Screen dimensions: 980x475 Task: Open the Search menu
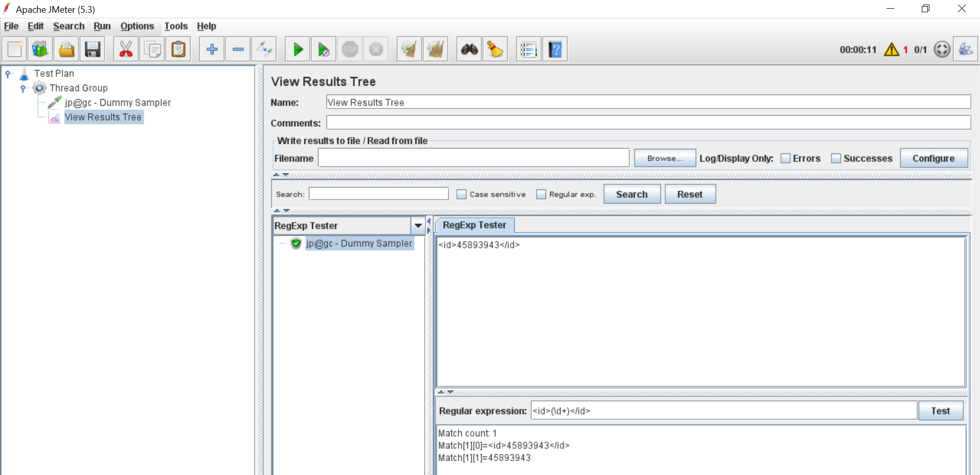pyautogui.click(x=69, y=26)
